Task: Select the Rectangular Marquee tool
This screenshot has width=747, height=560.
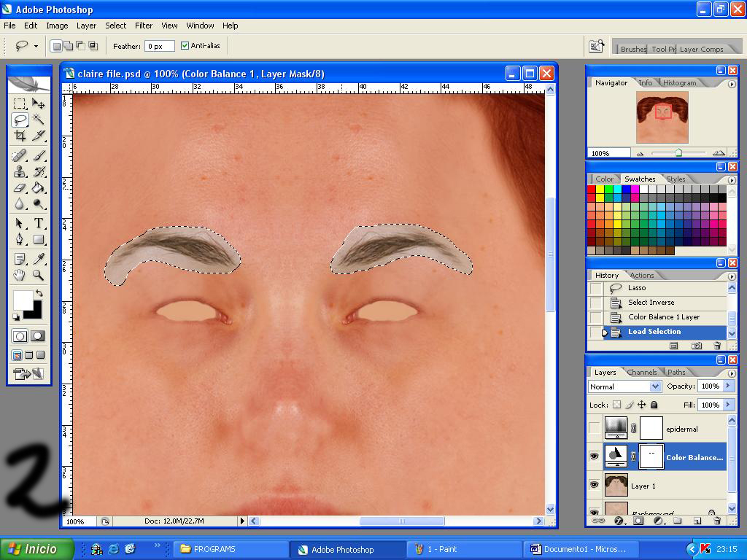Action: 20,104
